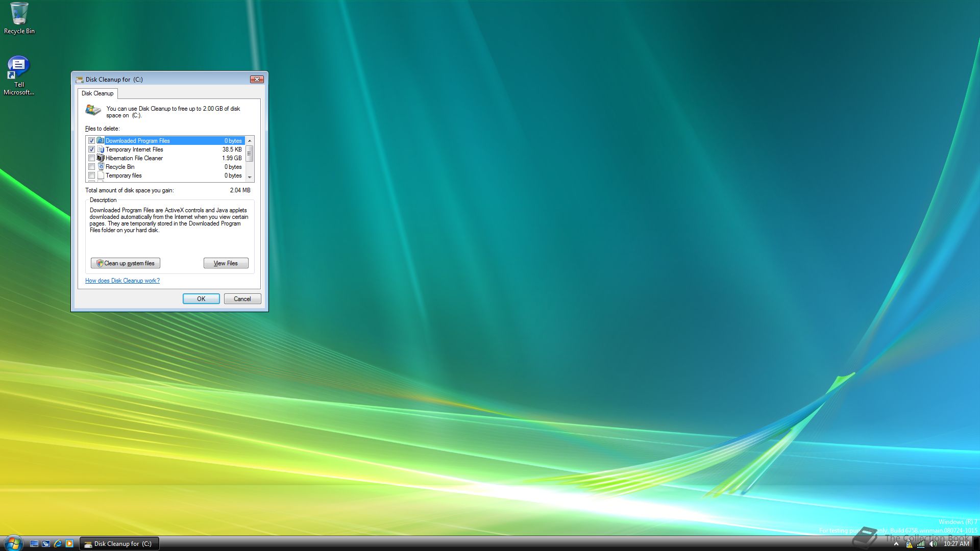This screenshot has height=551, width=980.
Task: Select the Disk Cleanup tab
Action: point(97,93)
